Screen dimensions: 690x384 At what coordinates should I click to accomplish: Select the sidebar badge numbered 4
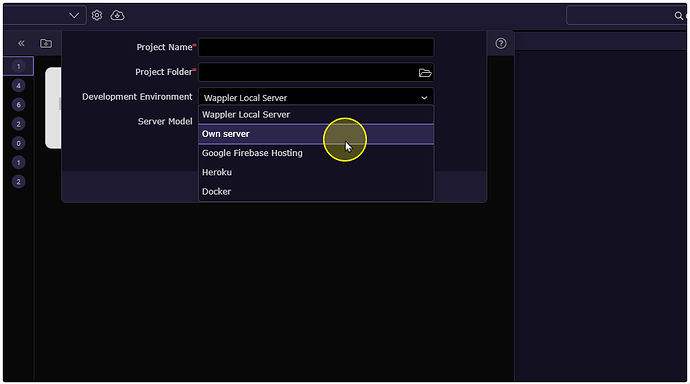point(18,85)
